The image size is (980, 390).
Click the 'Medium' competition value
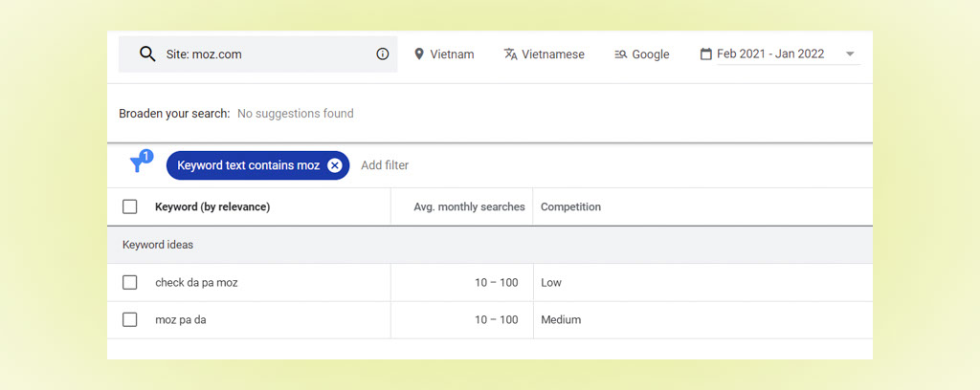pyautogui.click(x=561, y=319)
